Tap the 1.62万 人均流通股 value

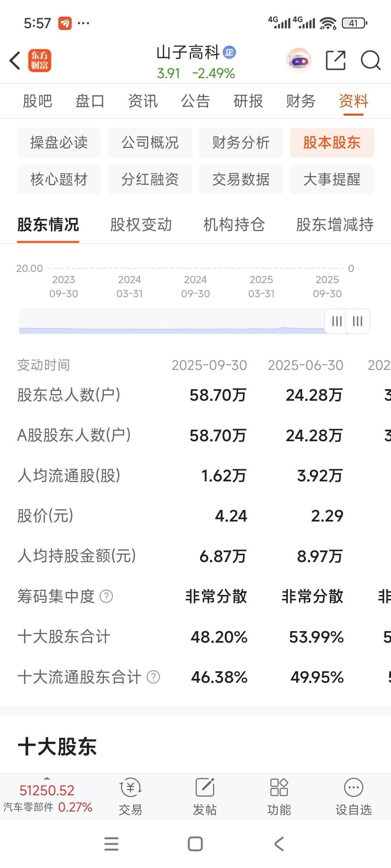click(x=224, y=476)
